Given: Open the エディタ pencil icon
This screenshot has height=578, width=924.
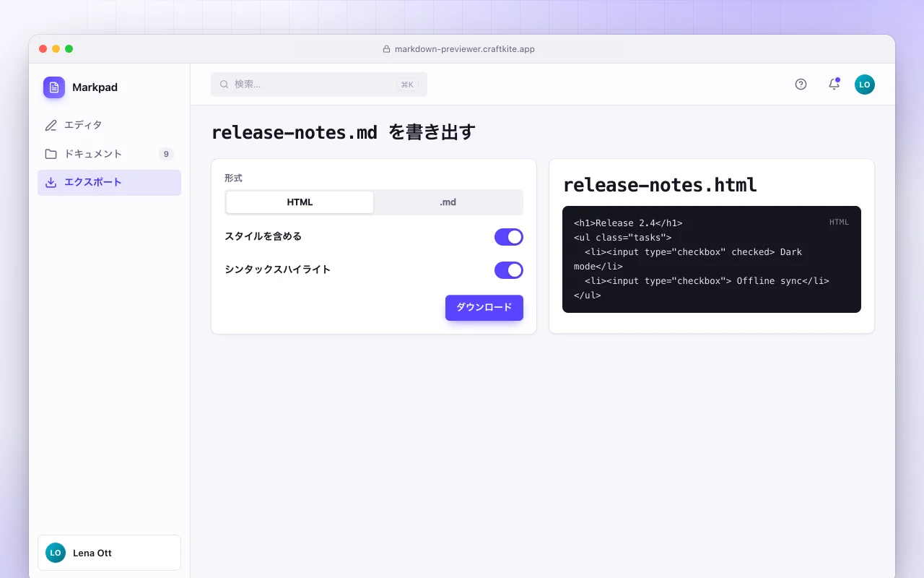Looking at the screenshot, I should pyautogui.click(x=51, y=125).
